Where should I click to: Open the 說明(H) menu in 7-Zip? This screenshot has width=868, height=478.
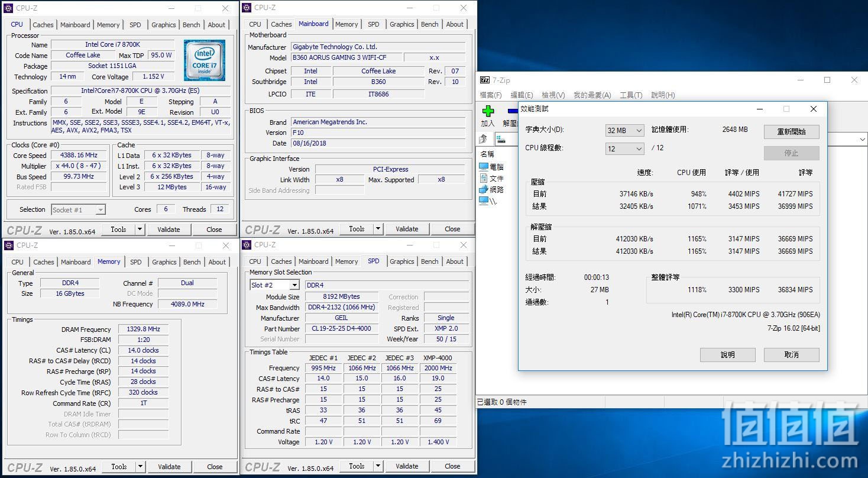tap(663, 95)
